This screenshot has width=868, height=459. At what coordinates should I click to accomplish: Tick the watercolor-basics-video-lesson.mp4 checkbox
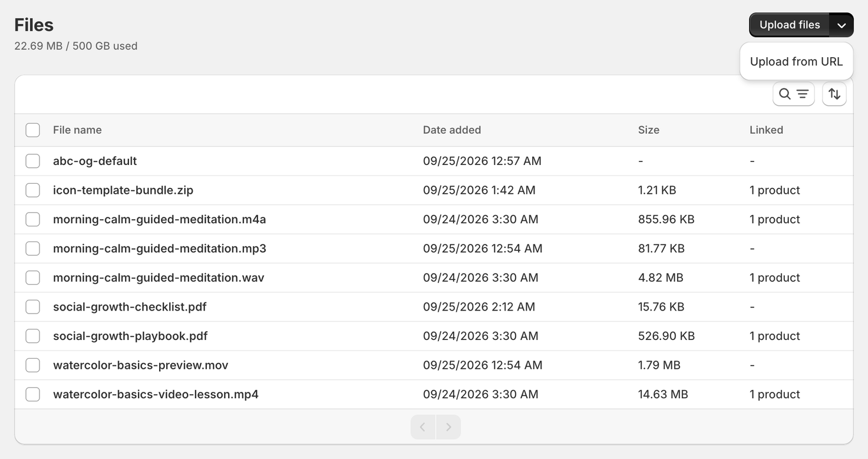[x=33, y=394]
